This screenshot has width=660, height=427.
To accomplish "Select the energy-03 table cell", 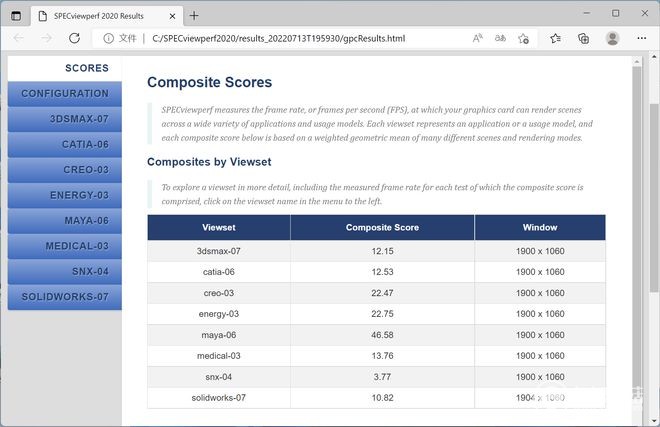I will point(219,314).
